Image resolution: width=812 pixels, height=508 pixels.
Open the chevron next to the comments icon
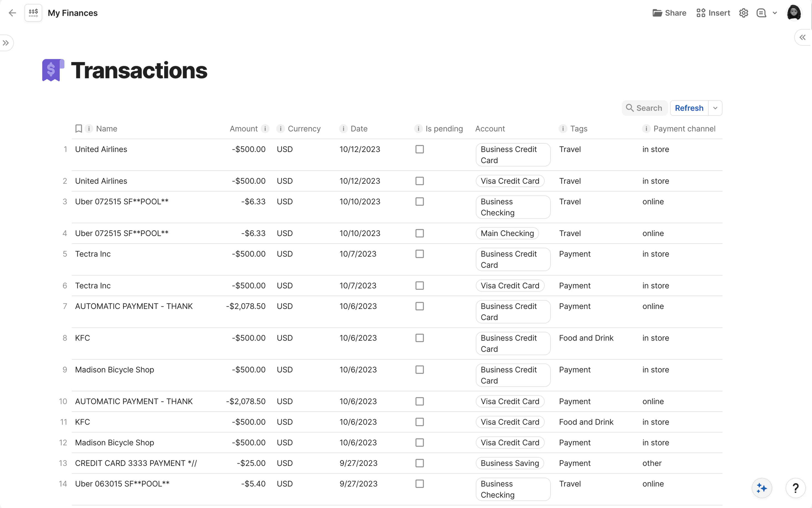[x=775, y=13]
